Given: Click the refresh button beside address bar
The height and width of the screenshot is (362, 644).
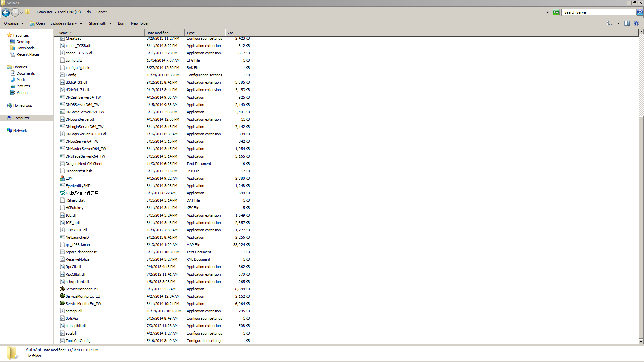Looking at the screenshot, I should (556, 12).
